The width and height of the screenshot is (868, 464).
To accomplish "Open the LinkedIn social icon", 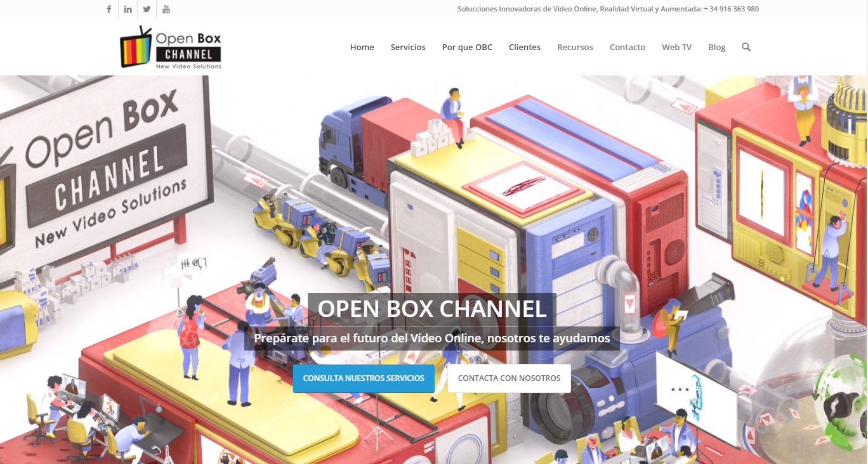I will pyautogui.click(x=128, y=9).
